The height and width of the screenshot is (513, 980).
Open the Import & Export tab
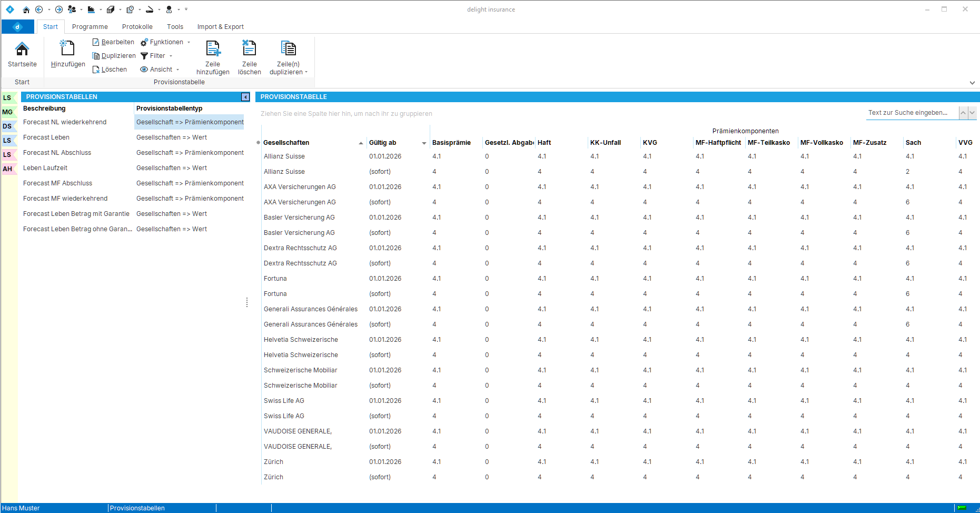pyautogui.click(x=220, y=27)
